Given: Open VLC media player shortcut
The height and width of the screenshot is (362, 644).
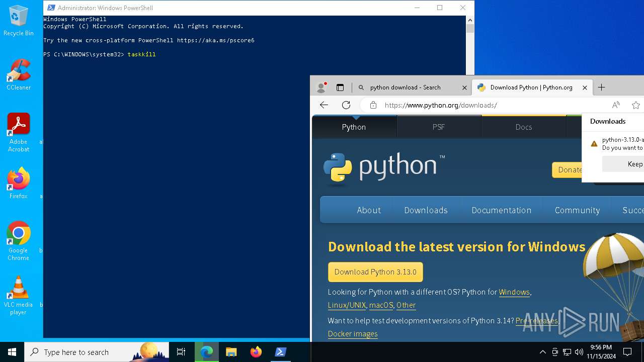Looking at the screenshot, I should [19, 296].
